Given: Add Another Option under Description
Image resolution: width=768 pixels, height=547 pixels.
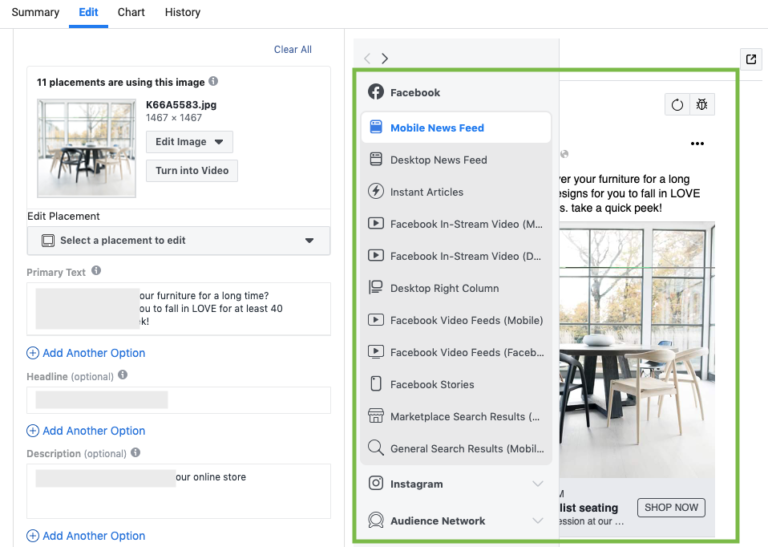Looking at the screenshot, I should click(x=86, y=536).
